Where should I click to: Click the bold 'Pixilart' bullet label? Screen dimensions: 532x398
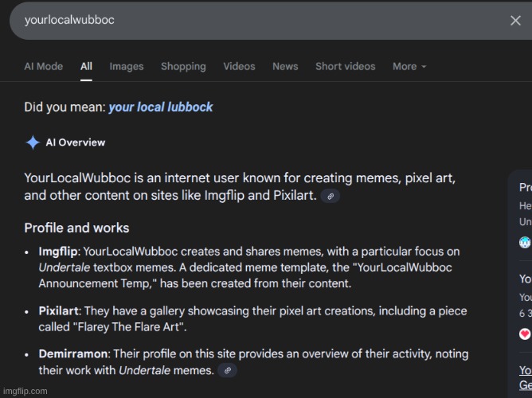[x=58, y=311]
